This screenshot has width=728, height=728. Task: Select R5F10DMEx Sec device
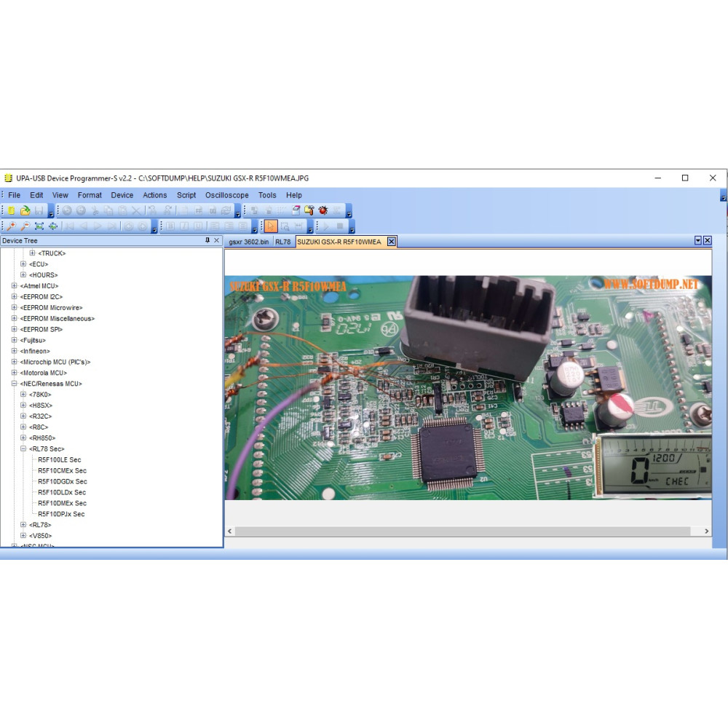click(x=62, y=503)
